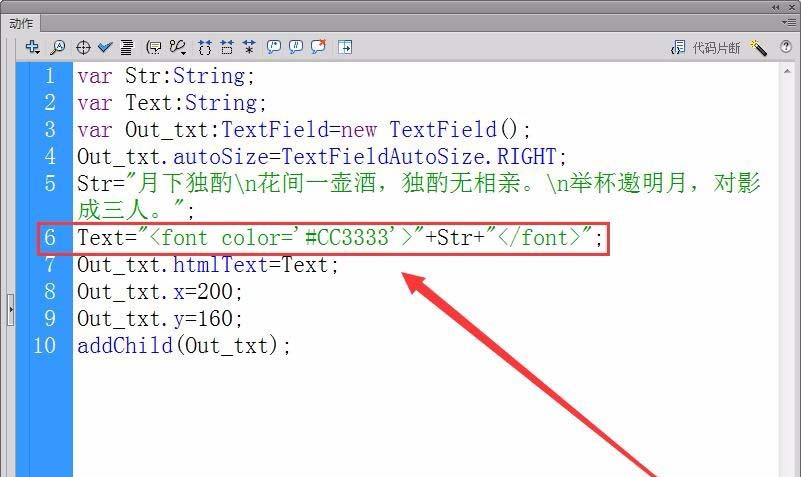Click the code snippets document icon
Viewport: 801px width, 477px height.
pos(678,47)
